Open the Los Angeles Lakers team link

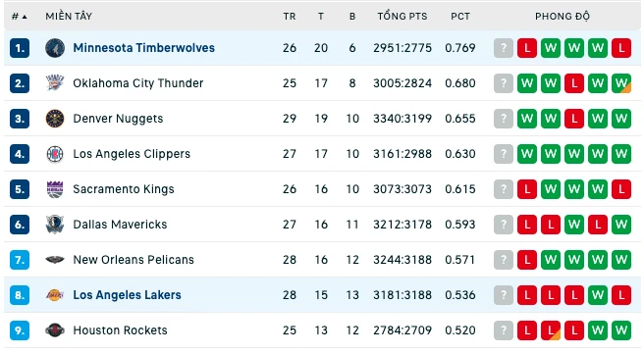127,295
